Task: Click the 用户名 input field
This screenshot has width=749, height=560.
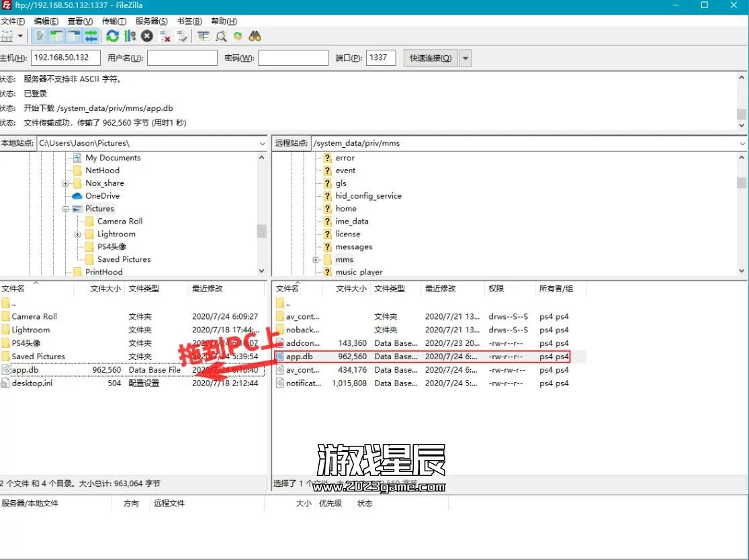Action: point(182,58)
